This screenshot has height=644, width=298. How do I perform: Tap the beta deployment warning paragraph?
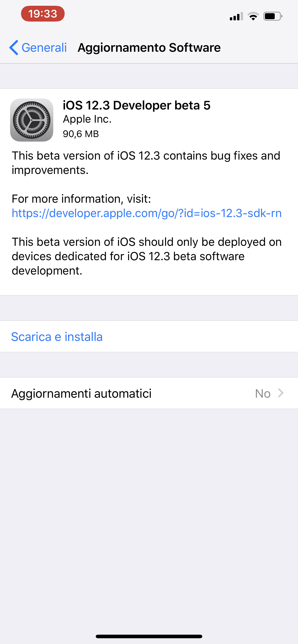coord(147,256)
